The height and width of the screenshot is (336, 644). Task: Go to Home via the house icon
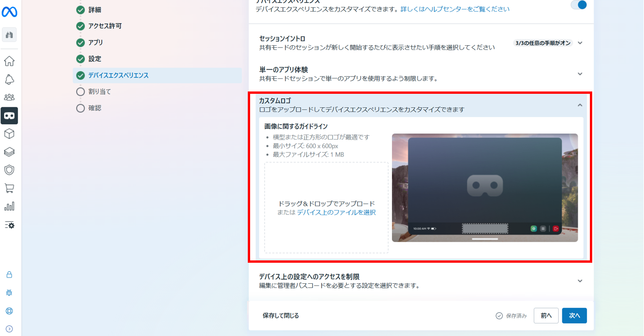9,61
